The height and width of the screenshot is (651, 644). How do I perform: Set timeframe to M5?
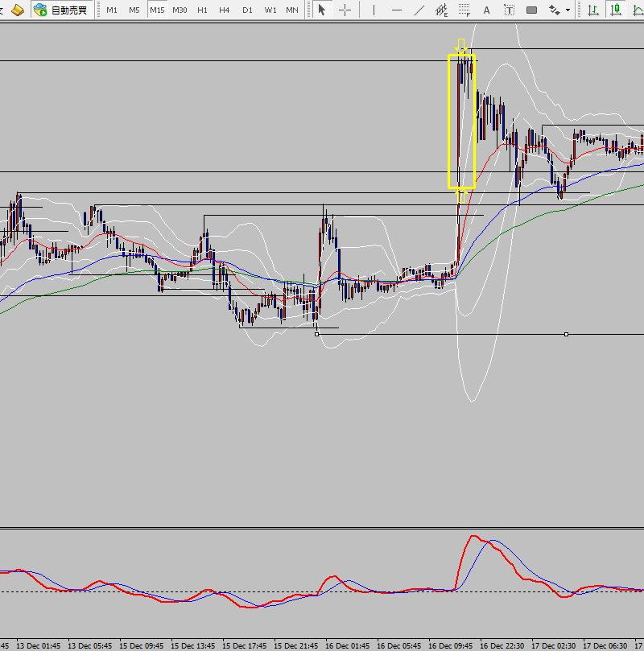134,10
